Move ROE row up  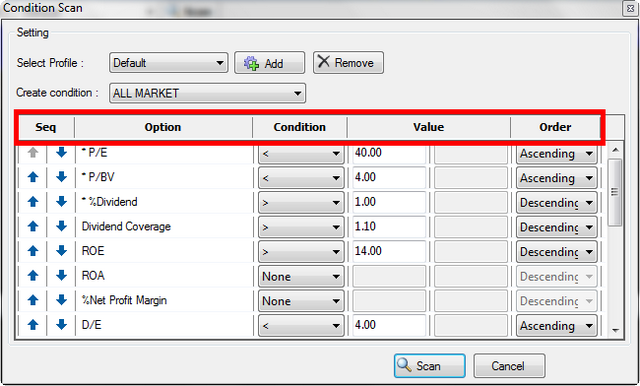33,251
